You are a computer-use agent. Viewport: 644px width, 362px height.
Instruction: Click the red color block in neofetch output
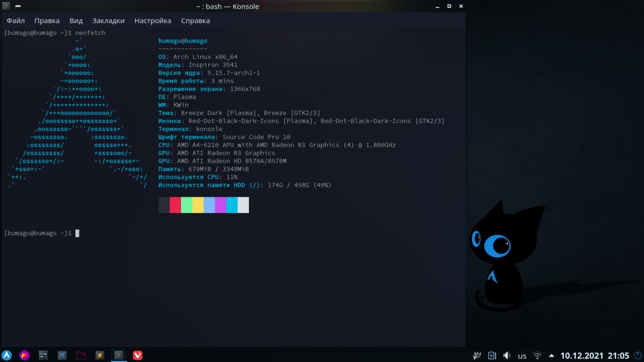pos(175,205)
